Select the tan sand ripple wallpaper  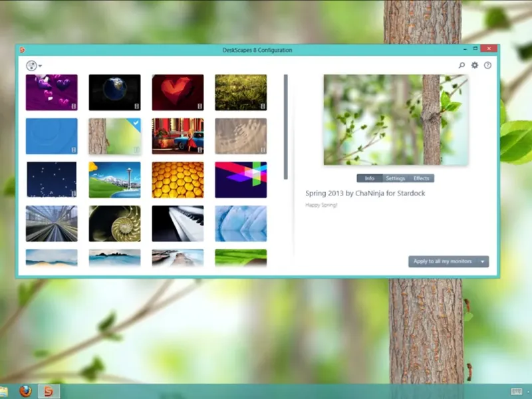(x=241, y=136)
